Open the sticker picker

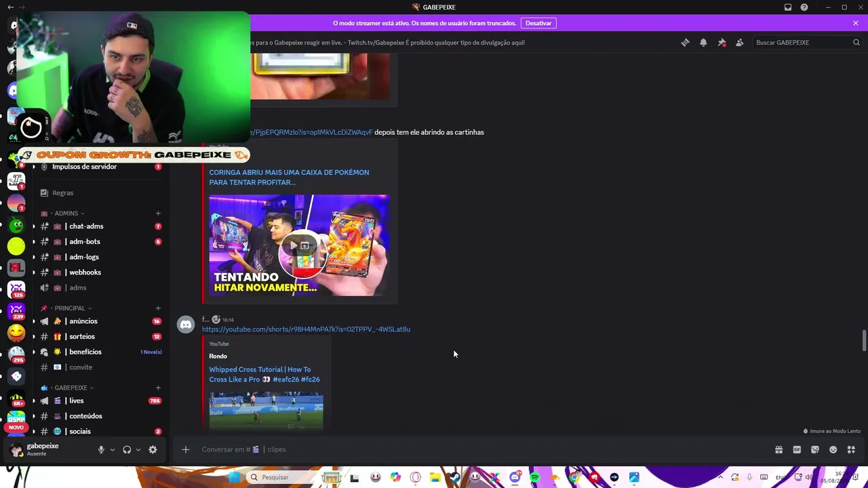(815, 449)
